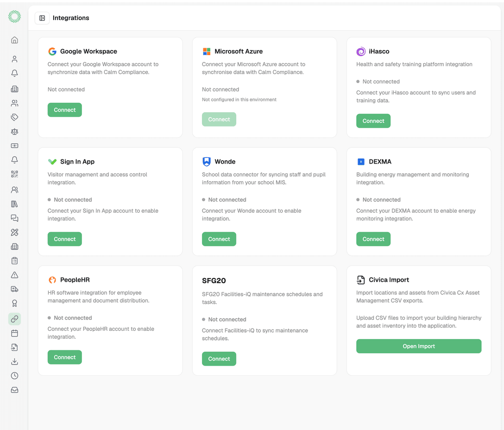Connect the PeopleHR integration
This screenshot has height=430, width=504.
(64, 357)
